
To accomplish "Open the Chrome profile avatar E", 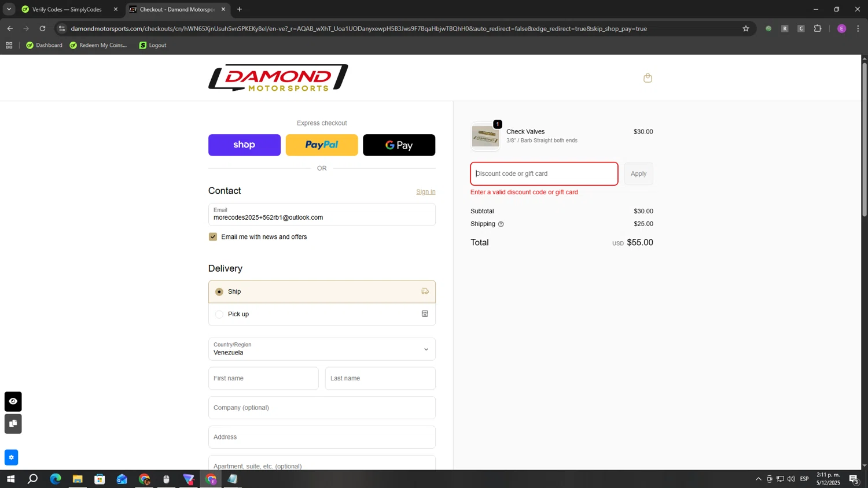I will (x=842, y=28).
